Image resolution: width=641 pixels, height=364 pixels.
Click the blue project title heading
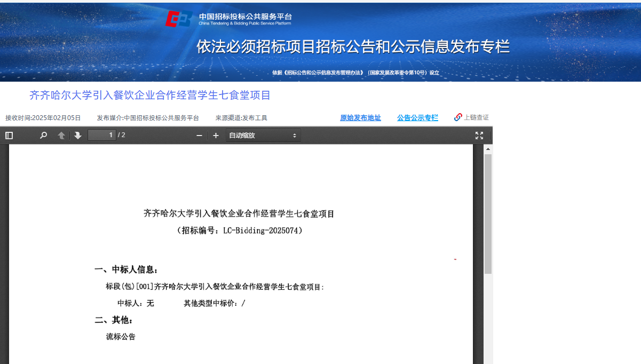point(150,96)
